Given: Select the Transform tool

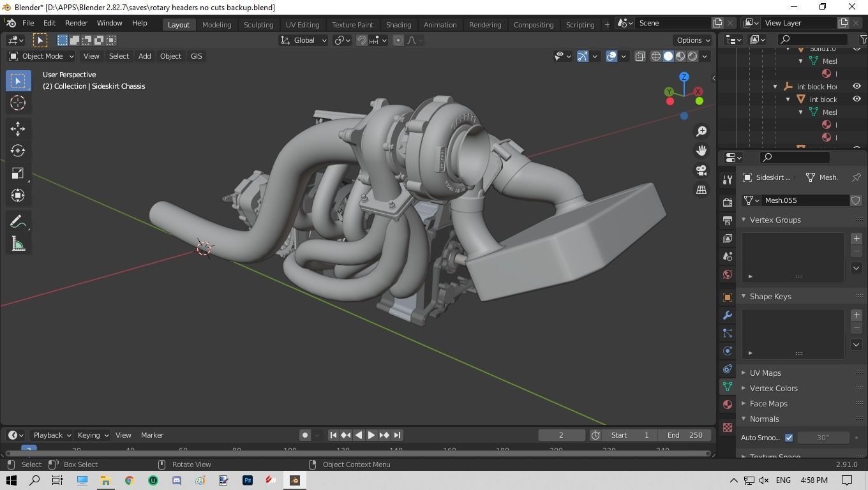Looking at the screenshot, I should [x=18, y=195].
